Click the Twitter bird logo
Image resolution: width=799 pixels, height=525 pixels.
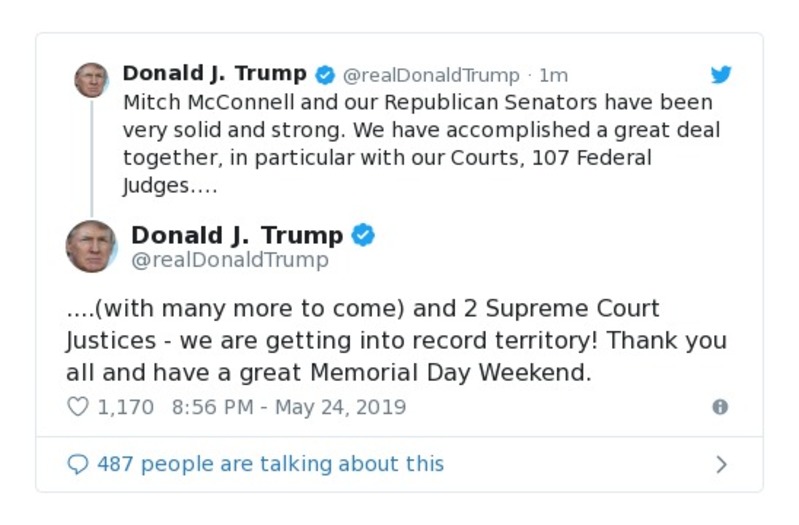click(x=721, y=75)
